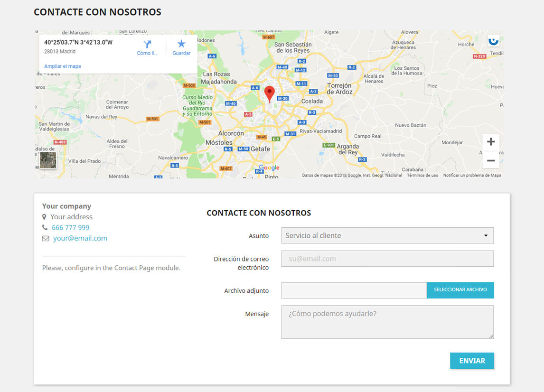Click the blue circular icon atop the map
The image size is (544, 392).
(493, 41)
